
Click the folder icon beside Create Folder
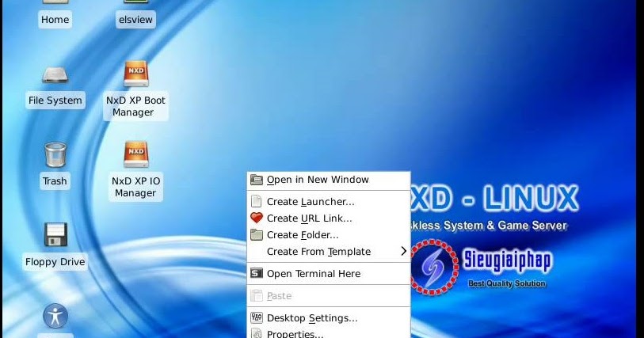click(257, 234)
